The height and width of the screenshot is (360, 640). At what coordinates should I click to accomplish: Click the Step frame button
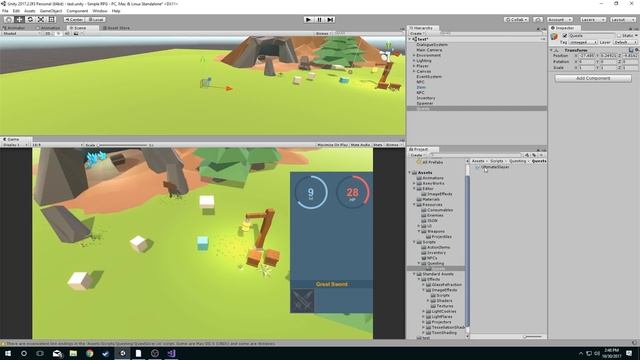click(x=331, y=20)
